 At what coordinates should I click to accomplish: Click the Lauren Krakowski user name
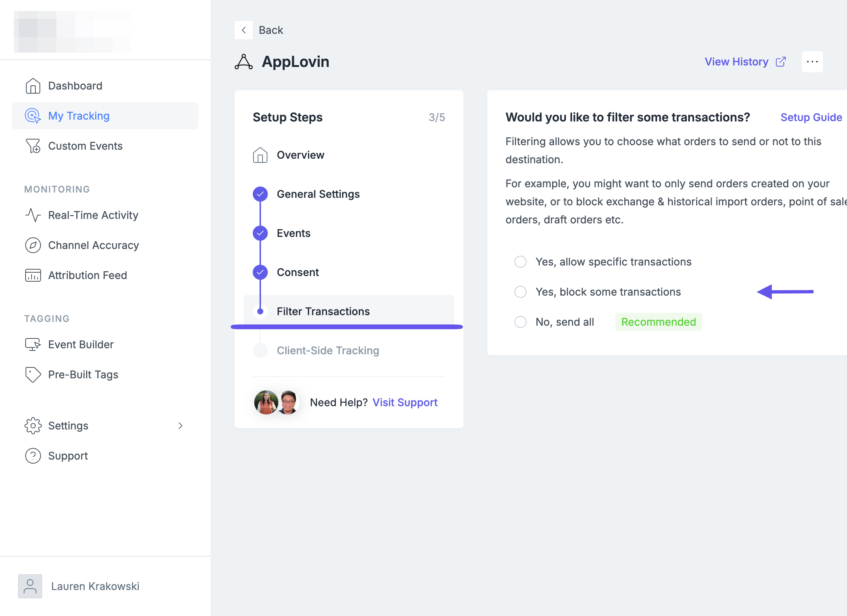point(95,586)
